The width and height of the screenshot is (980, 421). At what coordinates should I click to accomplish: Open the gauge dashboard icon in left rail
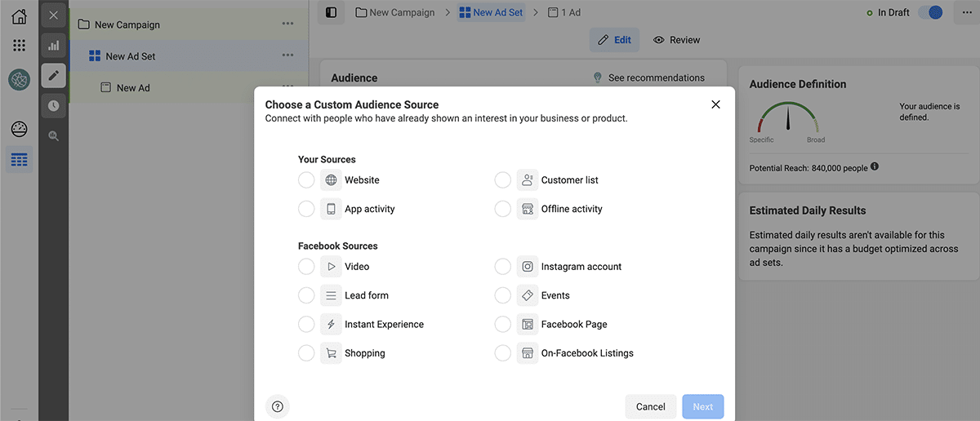[20, 129]
